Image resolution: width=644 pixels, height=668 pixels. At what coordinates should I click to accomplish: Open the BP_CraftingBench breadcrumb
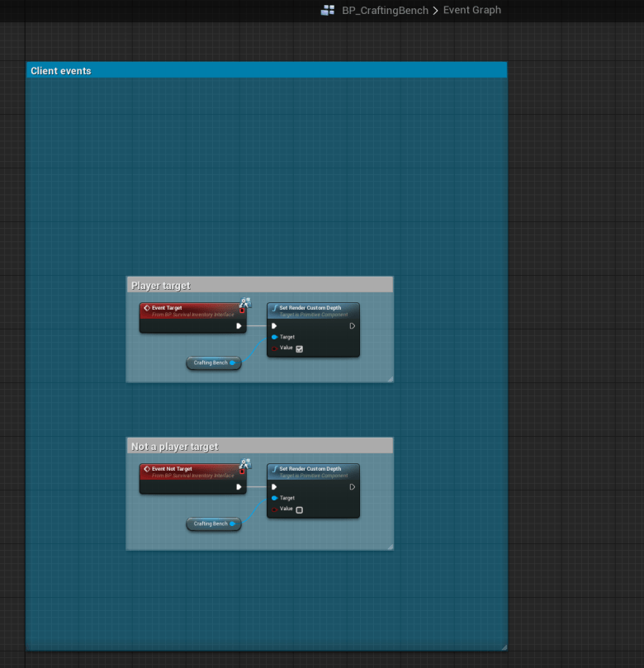click(x=385, y=11)
